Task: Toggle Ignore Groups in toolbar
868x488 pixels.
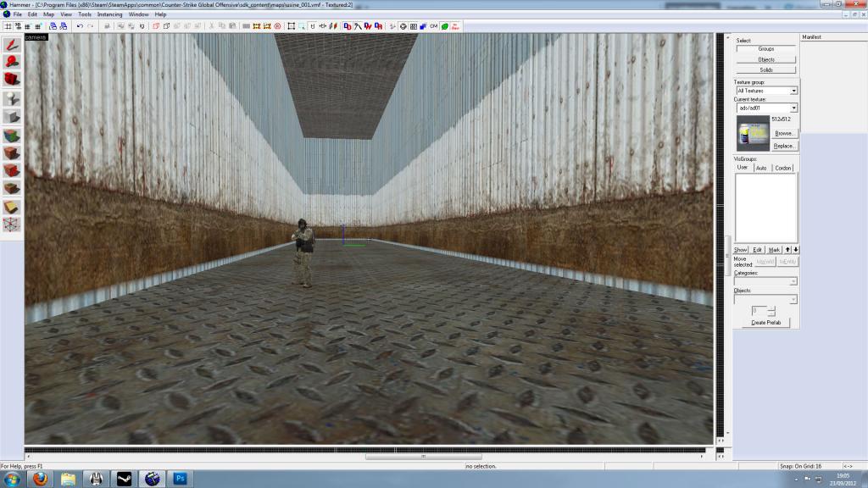Action: [x=142, y=26]
